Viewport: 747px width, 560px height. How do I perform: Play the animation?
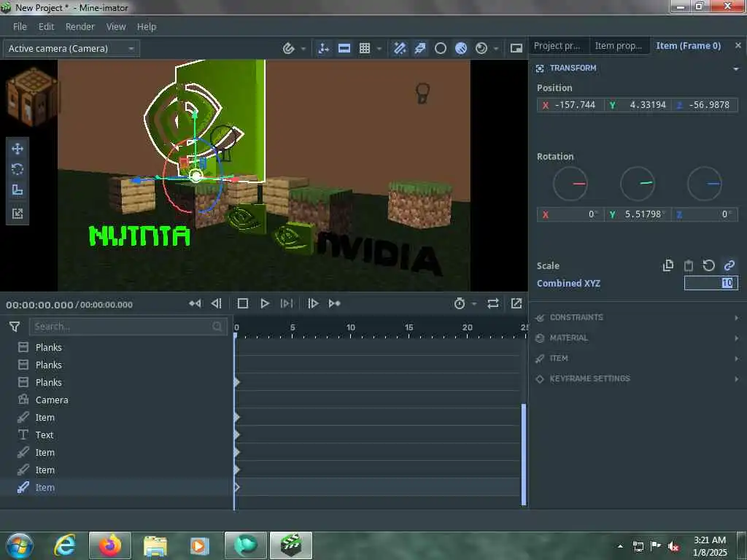[265, 303]
